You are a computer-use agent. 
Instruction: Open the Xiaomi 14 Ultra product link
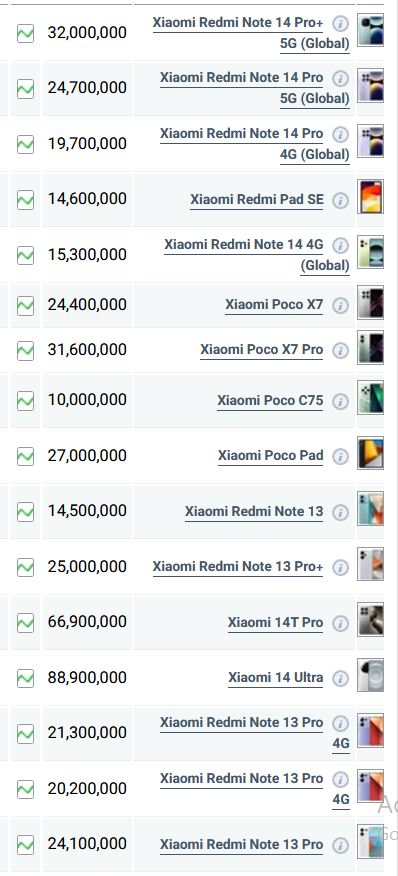(x=276, y=678)
